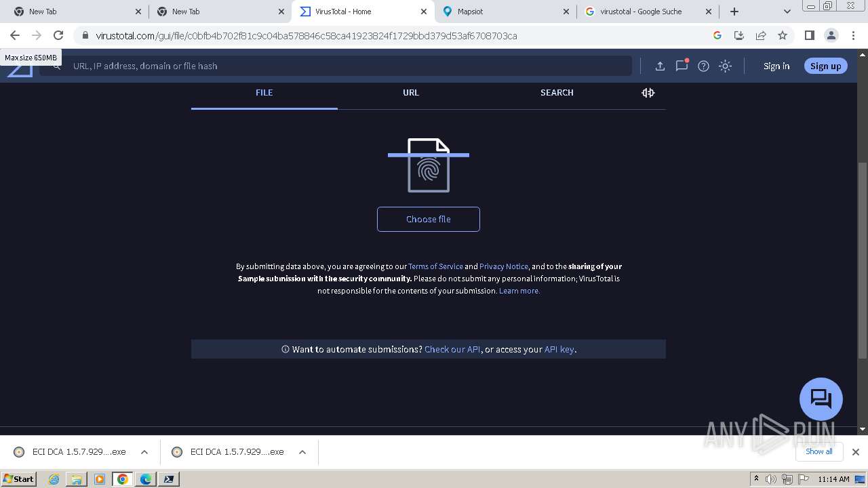Viewport: 868px width, 488px height.
Task: Open the Chrome profile avatar icon
Action: pyautogui.click(x=831, y=35)
